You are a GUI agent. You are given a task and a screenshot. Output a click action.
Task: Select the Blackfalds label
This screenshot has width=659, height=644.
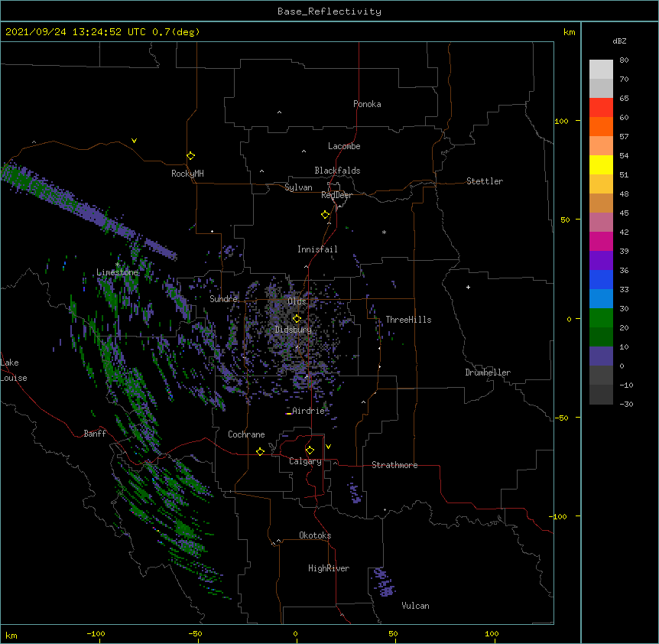click(337, 171)
